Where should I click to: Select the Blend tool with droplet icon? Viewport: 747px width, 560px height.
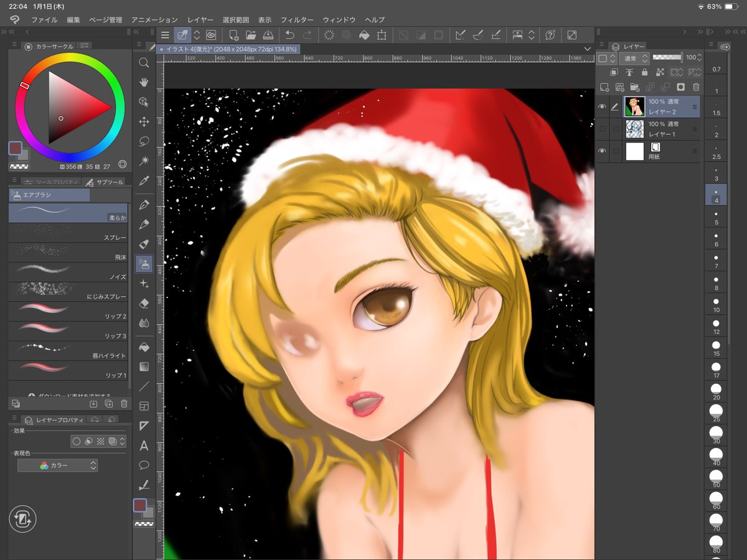144,323
